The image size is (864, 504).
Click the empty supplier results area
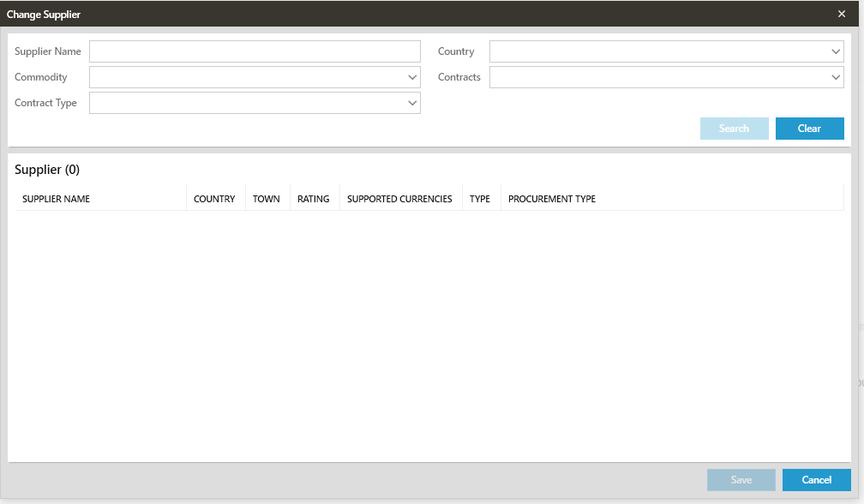(x=429, y=334)
